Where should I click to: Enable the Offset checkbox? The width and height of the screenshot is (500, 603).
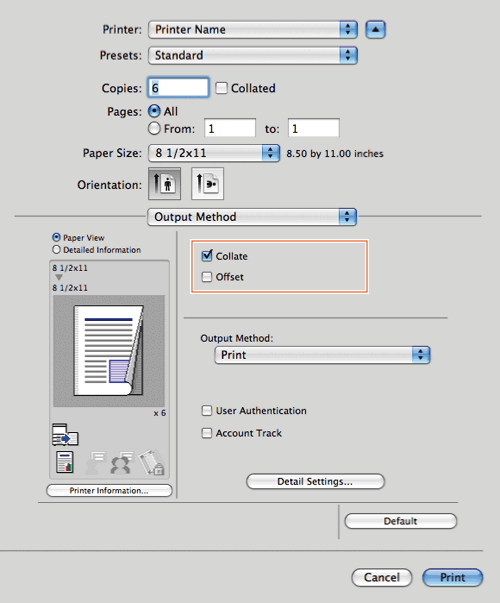click(207, 277)
